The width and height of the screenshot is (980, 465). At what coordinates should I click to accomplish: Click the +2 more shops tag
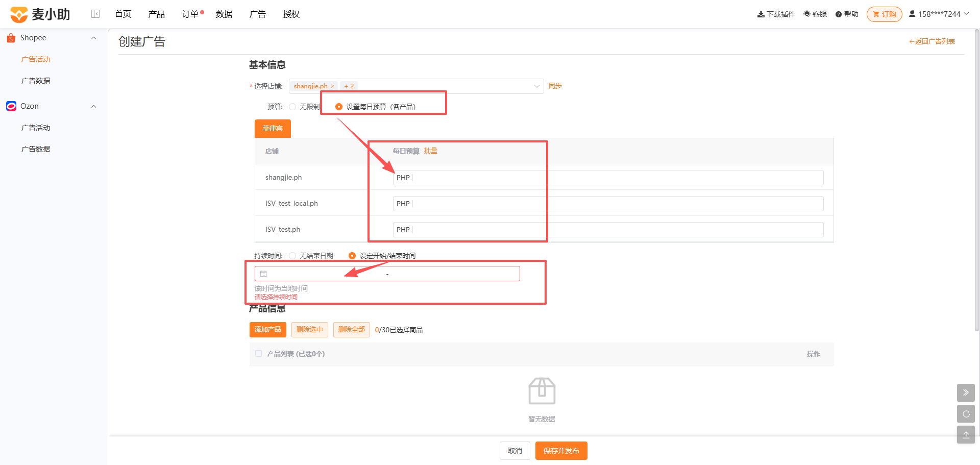(x=349, y=86)
